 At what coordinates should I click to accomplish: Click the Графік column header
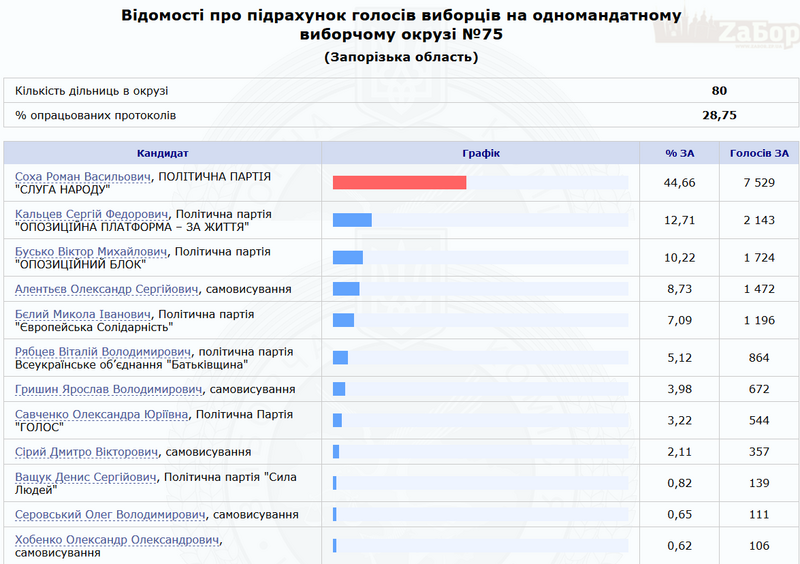point(480,153)
